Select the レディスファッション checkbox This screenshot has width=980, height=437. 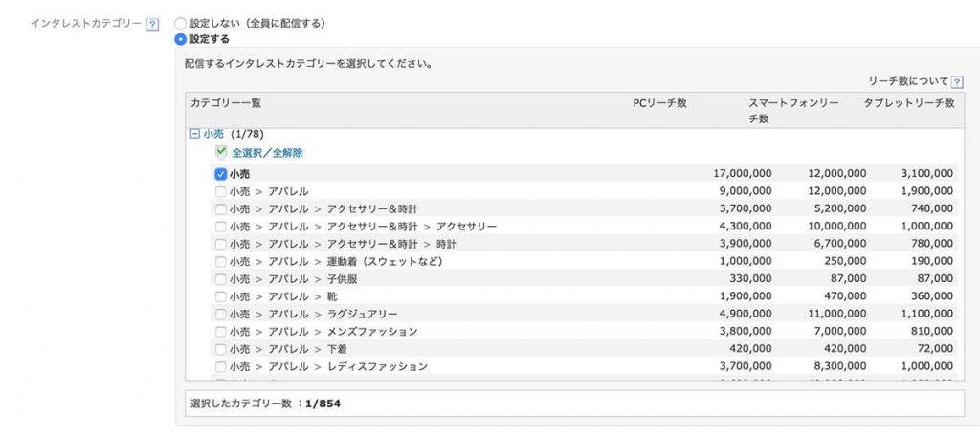pyautogui.click(x=221, y=366)
